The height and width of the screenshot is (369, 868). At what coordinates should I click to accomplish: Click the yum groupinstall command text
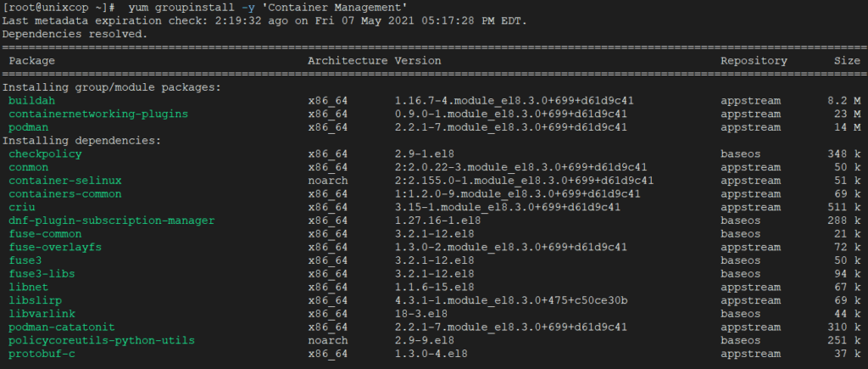[x=268, y=8]
